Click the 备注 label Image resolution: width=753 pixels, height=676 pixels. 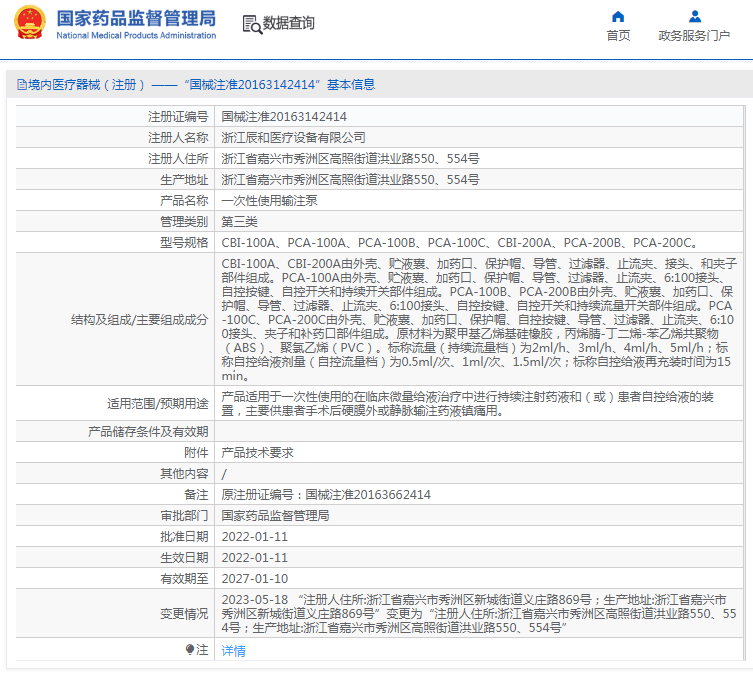(x=196, y=495)
